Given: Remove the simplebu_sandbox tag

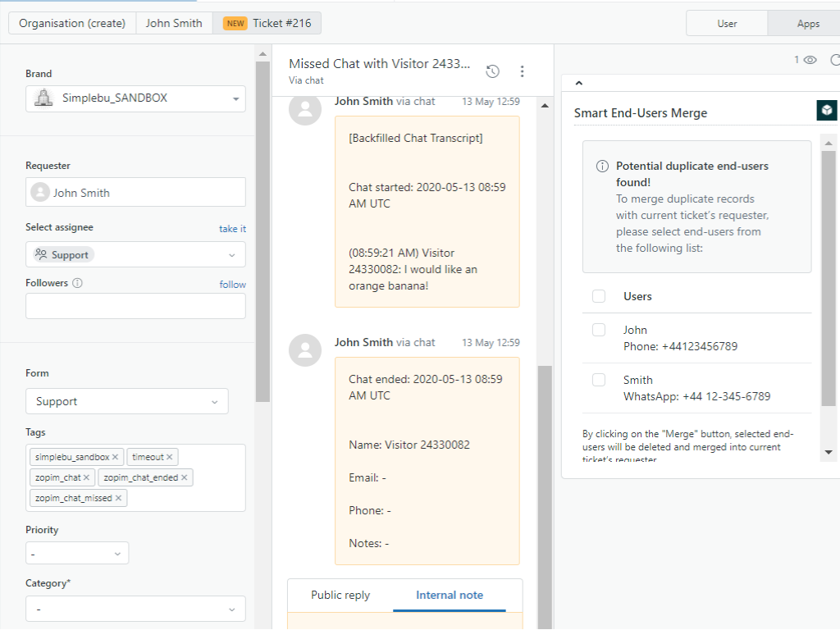Looking at the screenshot, I should coord(116,457).
